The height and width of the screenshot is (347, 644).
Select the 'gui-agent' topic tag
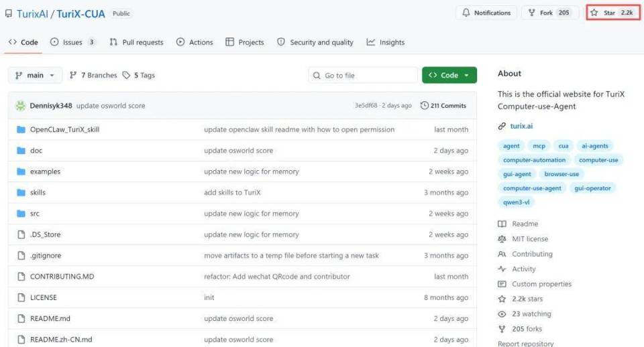click(x=517, y=174)
